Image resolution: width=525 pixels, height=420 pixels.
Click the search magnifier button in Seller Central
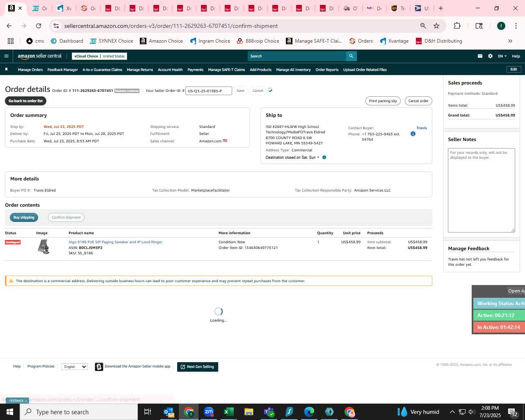351,56
